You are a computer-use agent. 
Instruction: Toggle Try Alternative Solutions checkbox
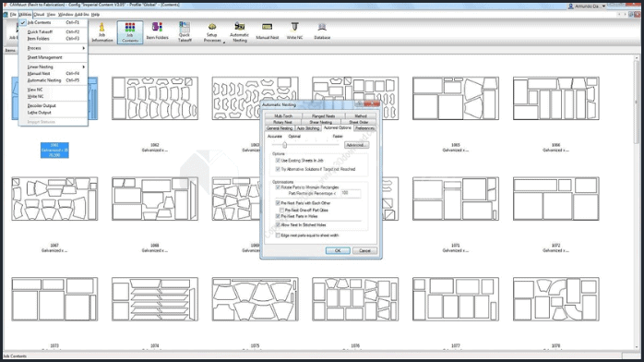coord(278,169)
